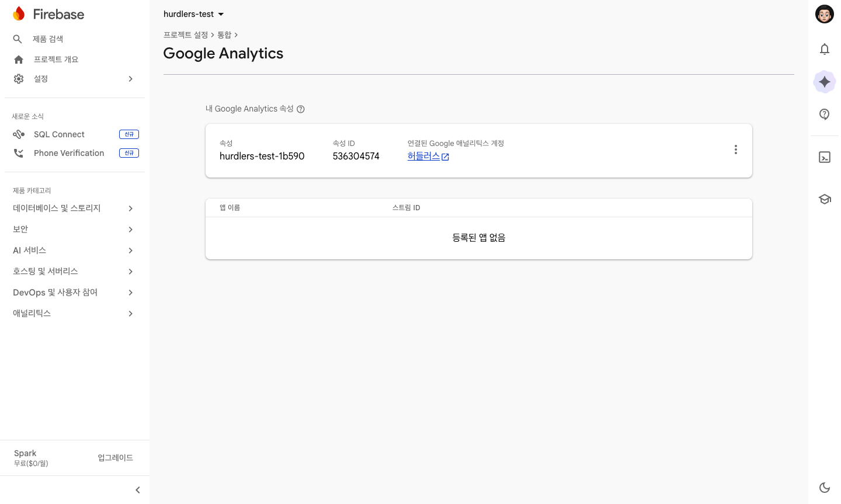
Task: Open the user account avatar
Action: pos(825,14)
